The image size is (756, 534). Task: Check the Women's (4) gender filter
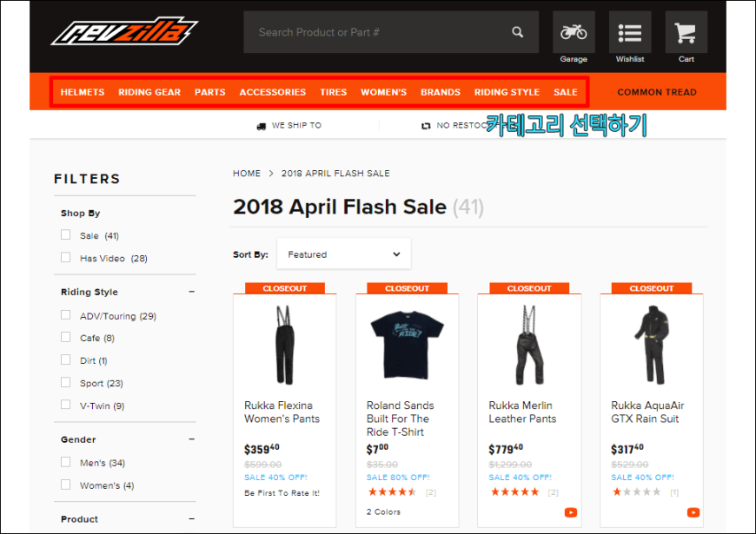coord(65,485)
